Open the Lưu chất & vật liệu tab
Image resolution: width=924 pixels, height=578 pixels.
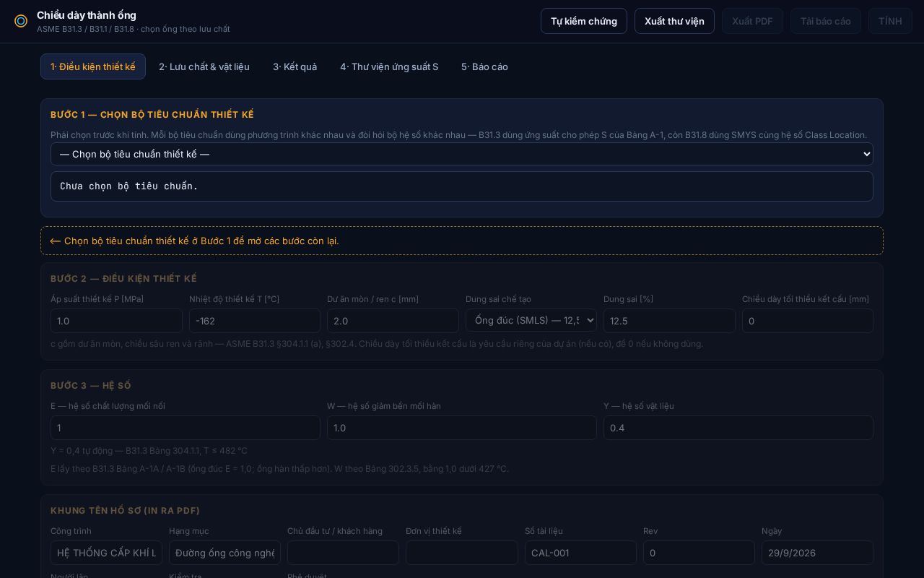coord(204,66)
